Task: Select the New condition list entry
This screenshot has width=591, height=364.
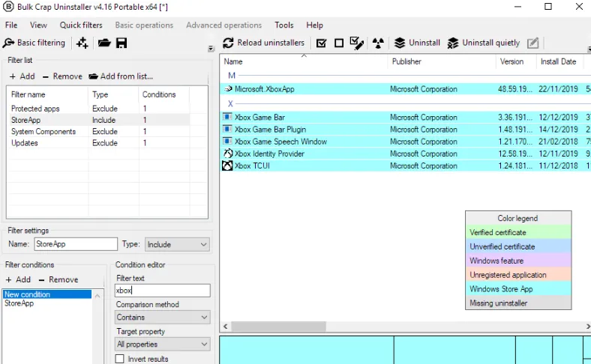Action: pyautogui.click(x=47, y=294)
